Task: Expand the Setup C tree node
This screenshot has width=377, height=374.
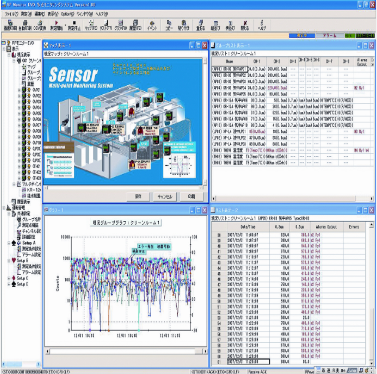Action: (9, 278)
